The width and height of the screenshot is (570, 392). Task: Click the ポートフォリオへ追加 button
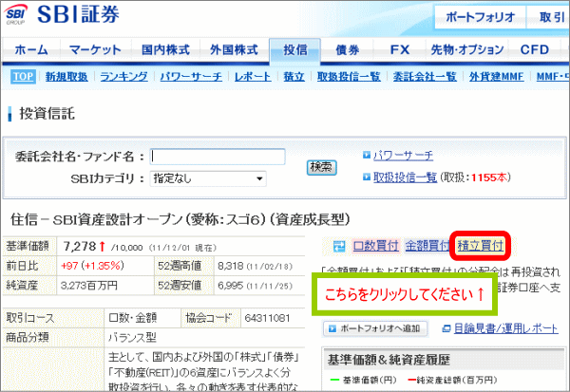coord(375,328)
